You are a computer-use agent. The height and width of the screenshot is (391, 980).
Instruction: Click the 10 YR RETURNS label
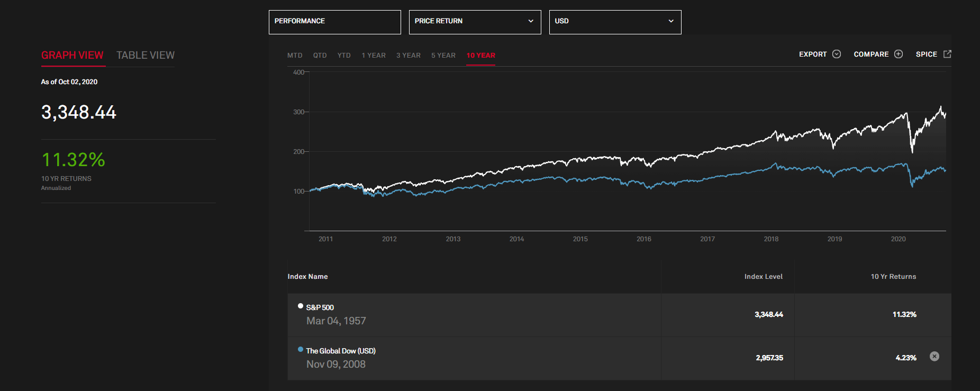pos(66,179)
